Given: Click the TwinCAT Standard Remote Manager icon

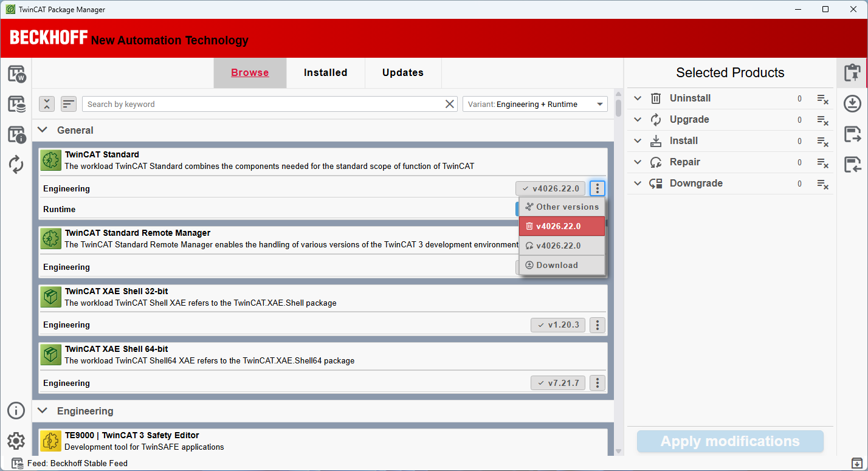Looking at the screenshot, I should [51, 239].
